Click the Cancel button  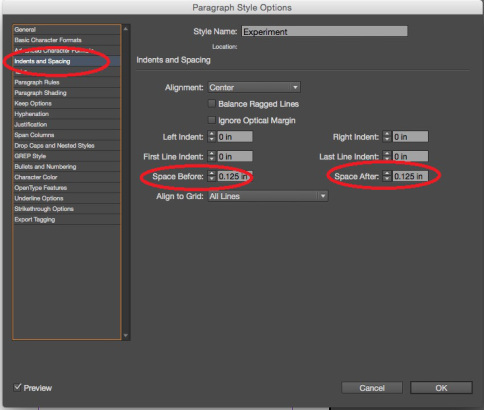[x=372, y=388]
